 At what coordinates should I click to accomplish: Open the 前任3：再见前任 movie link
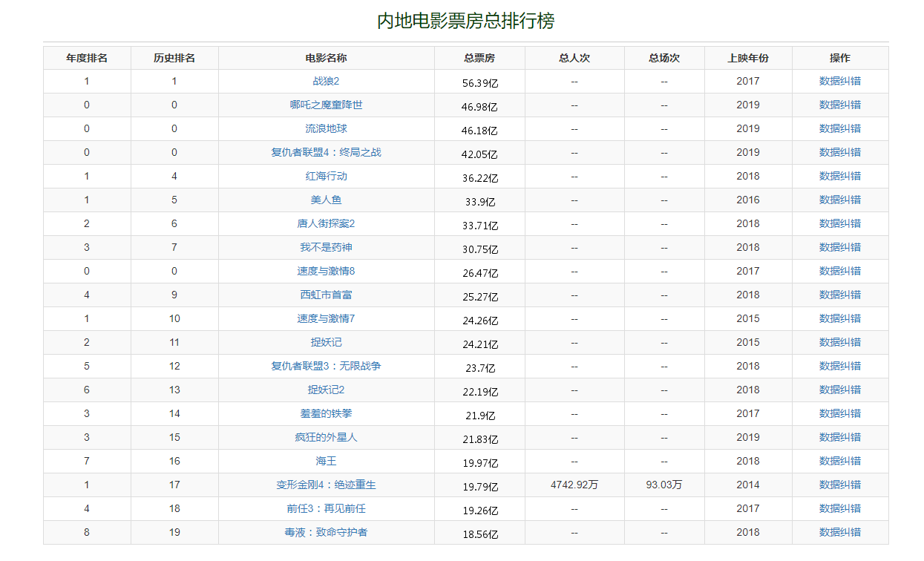[x=326, y=509]
